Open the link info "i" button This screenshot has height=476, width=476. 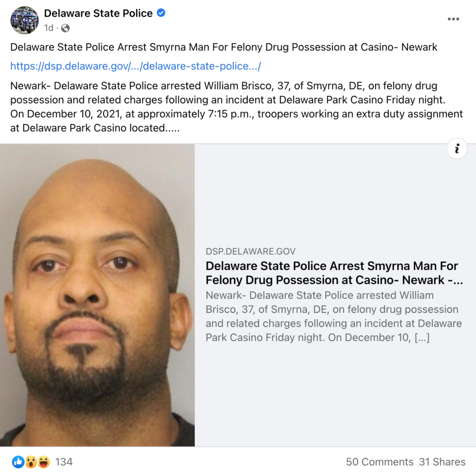(x=456, y=149)
